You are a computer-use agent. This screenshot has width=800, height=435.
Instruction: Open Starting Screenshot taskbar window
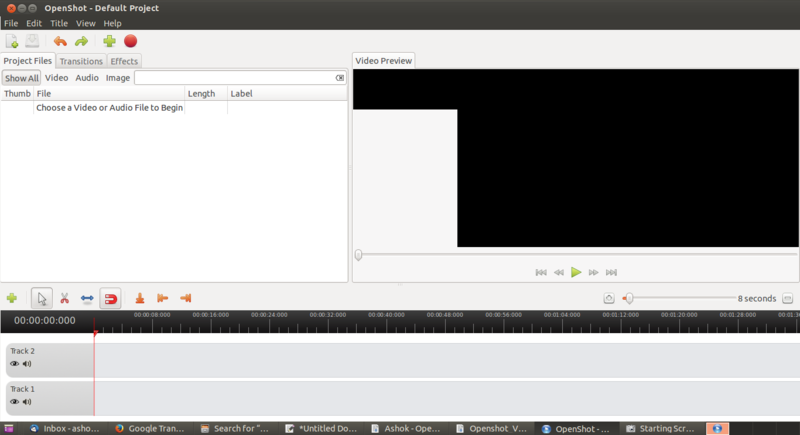click(661, 428)
